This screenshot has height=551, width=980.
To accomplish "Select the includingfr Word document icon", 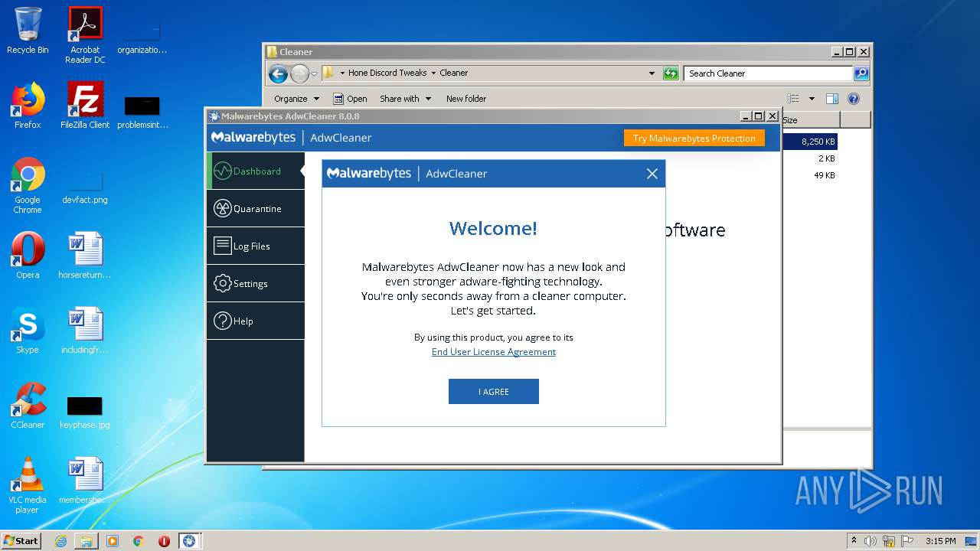I will pos(85,331).
